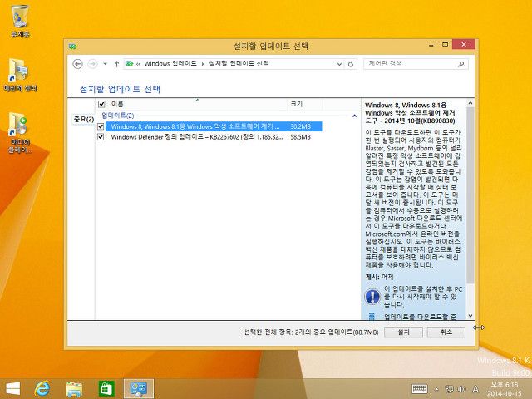532x399 pixels.
Task: Open File Explorer from taskbar
Action: pyautogui.click(x=74, y=389)
